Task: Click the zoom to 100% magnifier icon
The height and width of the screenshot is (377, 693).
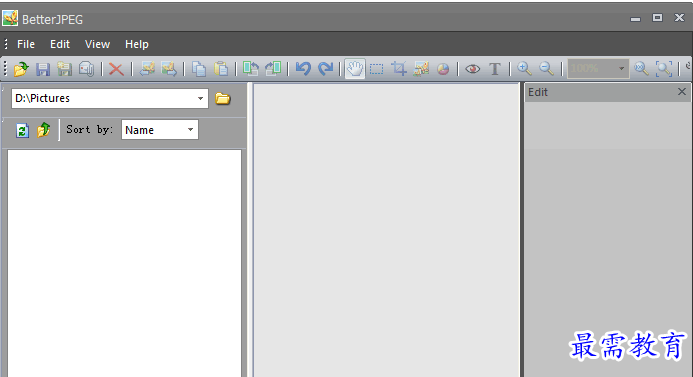Action: click(x=641, y=69)
